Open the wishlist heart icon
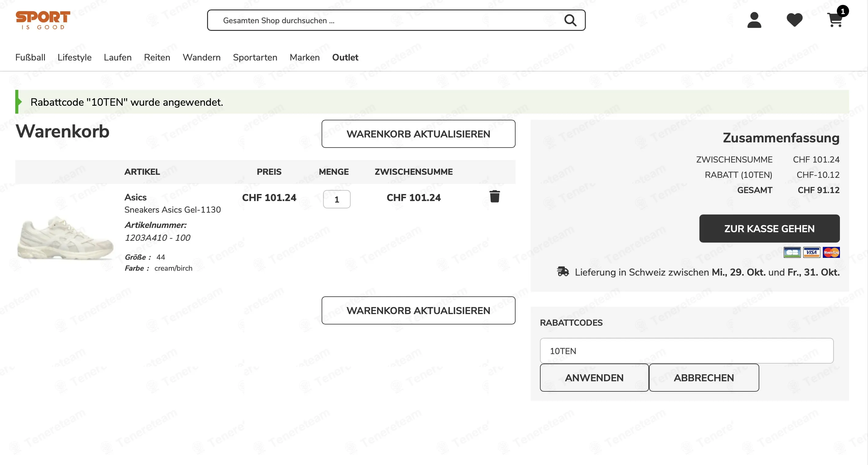This screenshot has width=868, height=465. pos(794,20)
